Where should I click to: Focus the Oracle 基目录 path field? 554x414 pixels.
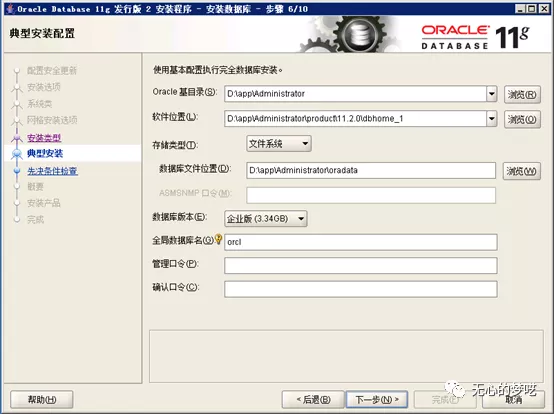(355, 94)
